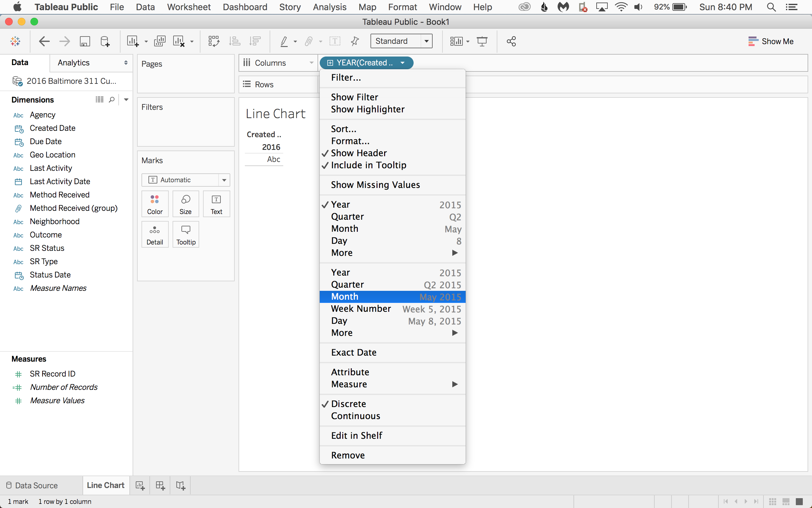Choose Month May 2015 menu item

click(393, 297)
